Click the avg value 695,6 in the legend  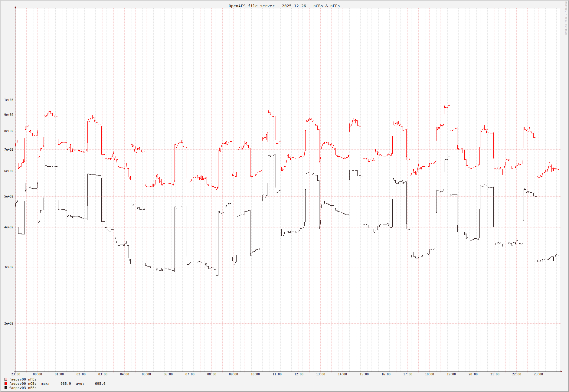coord(100,384)
